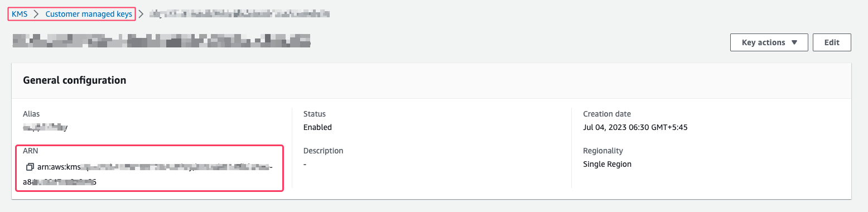Select the blurred key ID breadcrumb item
This screenshot has height=212, width=868.
point(239,14)
